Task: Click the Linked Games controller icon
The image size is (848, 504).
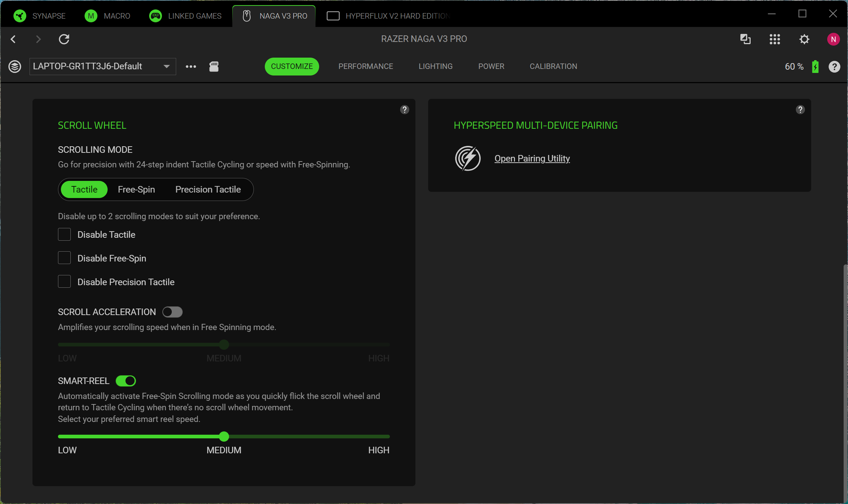Action: coord(156,16)
